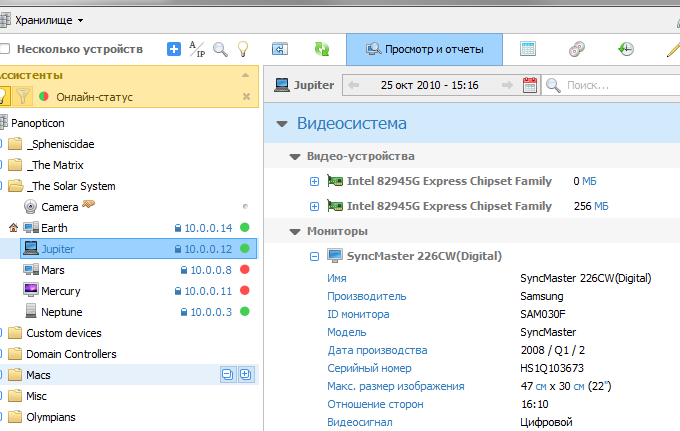Click the Производитель property label

366,296
